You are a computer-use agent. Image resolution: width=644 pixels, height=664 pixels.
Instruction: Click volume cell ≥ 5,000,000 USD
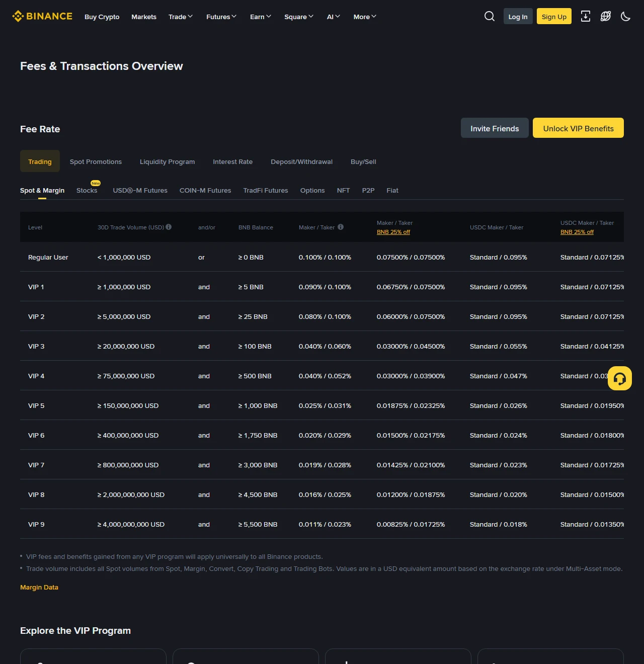124,316
